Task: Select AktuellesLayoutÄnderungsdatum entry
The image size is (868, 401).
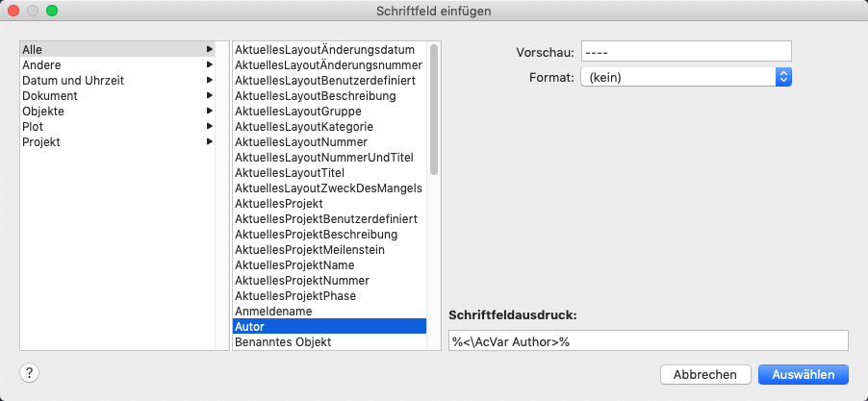Action: point(324,49)
